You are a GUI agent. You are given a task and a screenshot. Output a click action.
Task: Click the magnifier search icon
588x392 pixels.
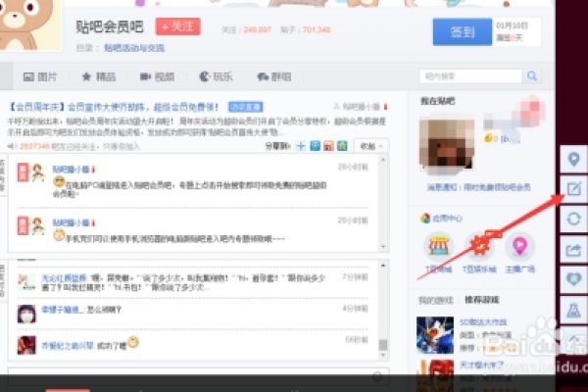532,76
